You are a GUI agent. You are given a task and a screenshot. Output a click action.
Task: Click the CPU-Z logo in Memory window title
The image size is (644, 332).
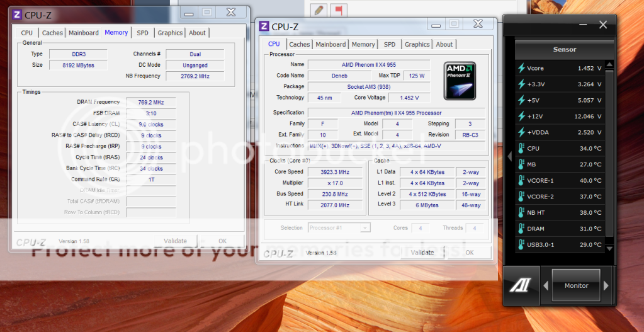click(x=17, y=15)
